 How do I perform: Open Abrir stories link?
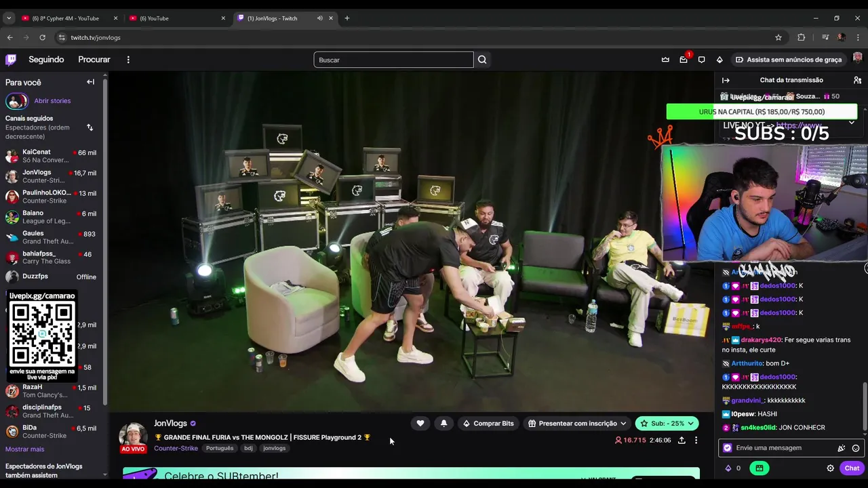(52, 101)
